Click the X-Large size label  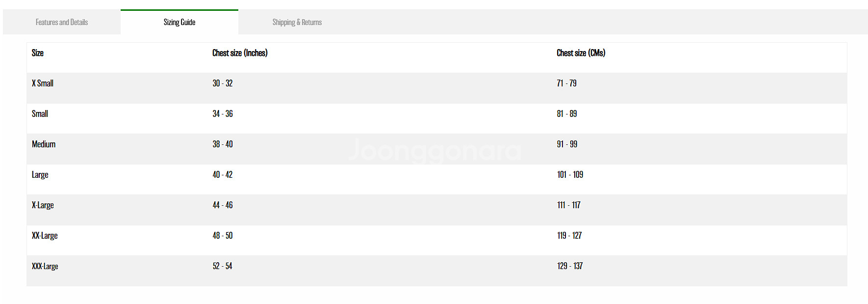point(43,205)
